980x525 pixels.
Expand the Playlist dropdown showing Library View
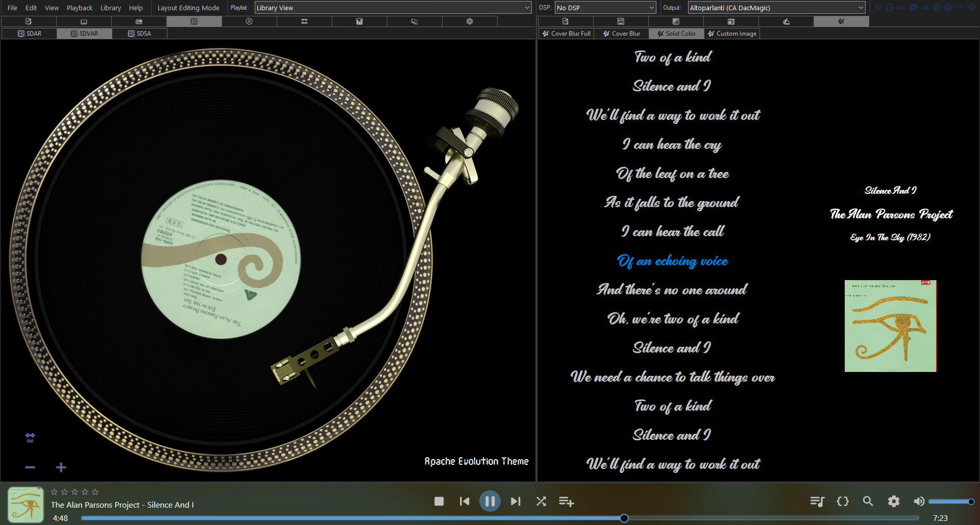(x=393, y=8)
